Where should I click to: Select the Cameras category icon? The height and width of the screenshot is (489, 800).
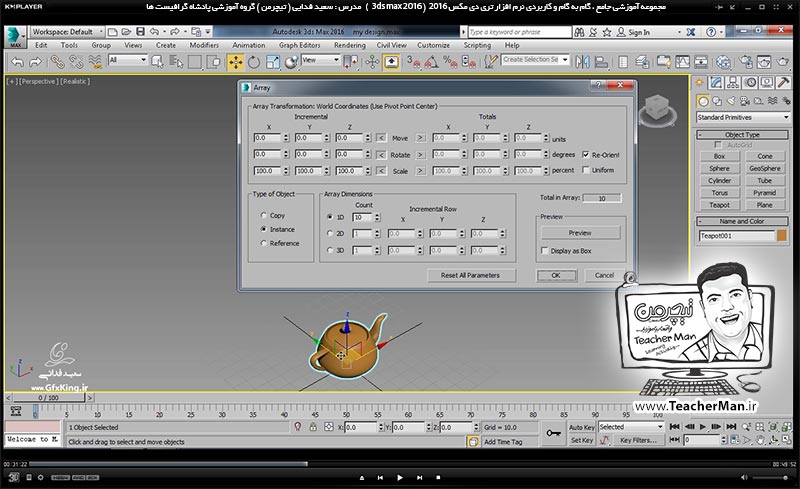[744, 101]
